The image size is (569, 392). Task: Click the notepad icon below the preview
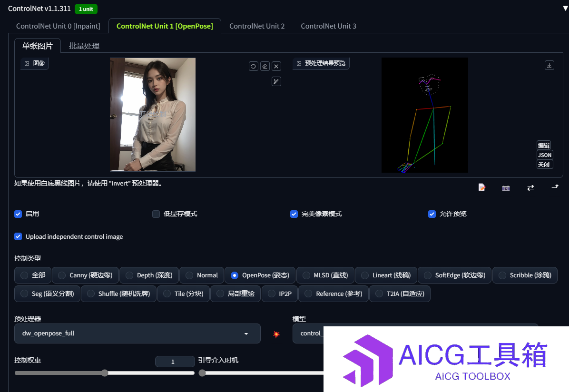(x=481, y=187)
